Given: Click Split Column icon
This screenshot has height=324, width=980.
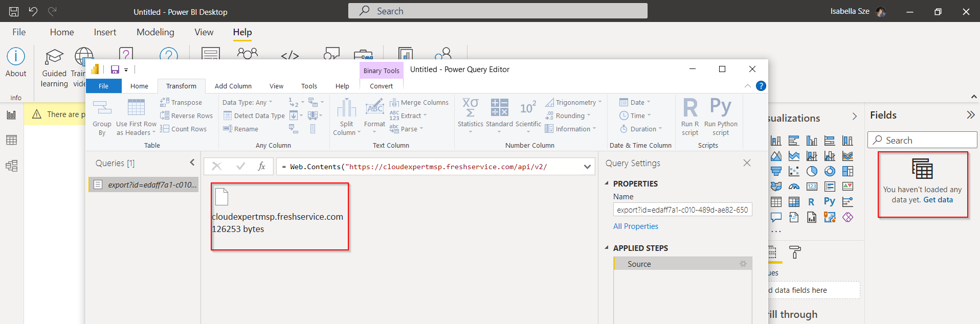Looking at the screenshot, I should pos(346,108).
